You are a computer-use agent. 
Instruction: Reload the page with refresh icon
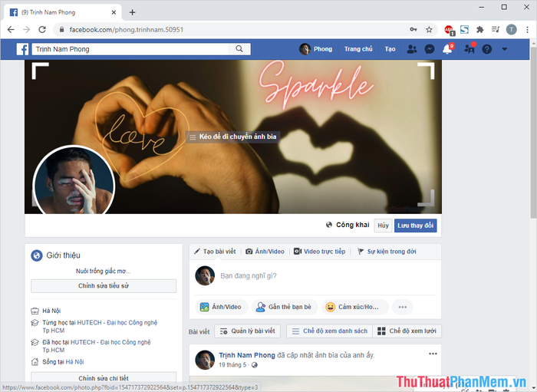42,30
